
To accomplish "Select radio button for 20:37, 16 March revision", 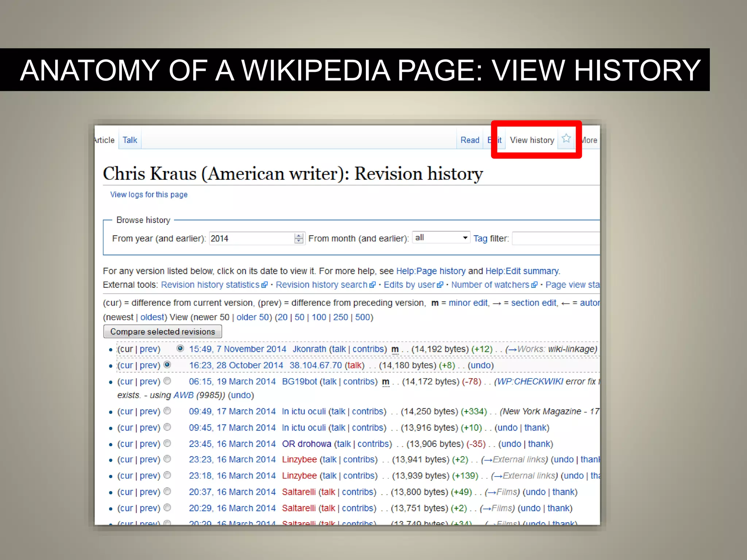I will pyautogui.click(x=167, y=491).
